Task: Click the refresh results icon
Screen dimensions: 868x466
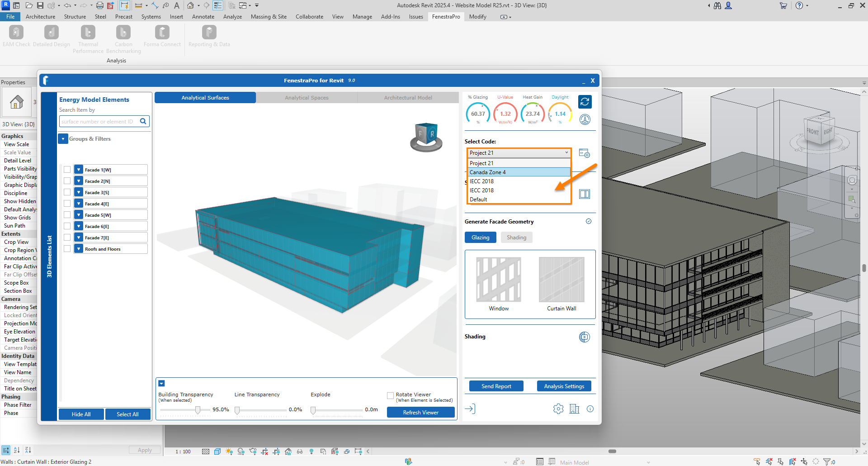Action: tap(585, 102)
